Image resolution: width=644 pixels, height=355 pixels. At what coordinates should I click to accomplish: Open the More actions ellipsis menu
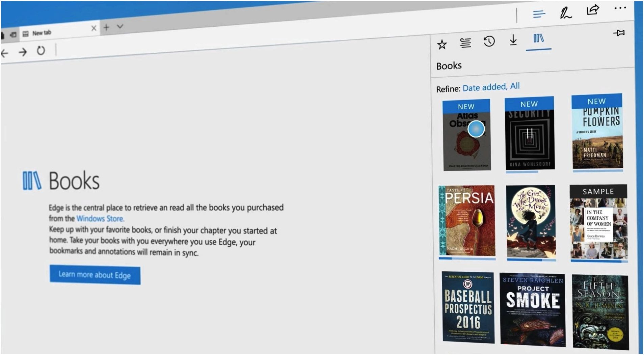pyautogui.click(x=620, y=8)
